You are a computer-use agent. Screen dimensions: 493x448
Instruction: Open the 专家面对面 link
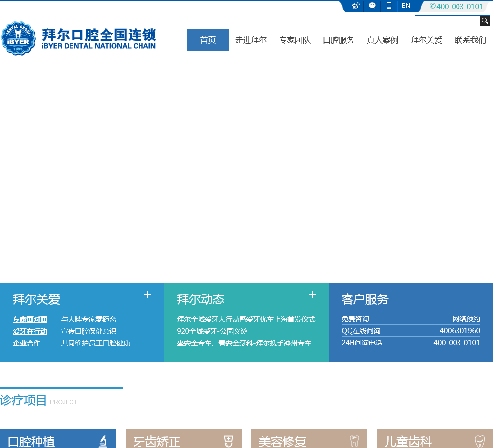click(x=30, y=319)
